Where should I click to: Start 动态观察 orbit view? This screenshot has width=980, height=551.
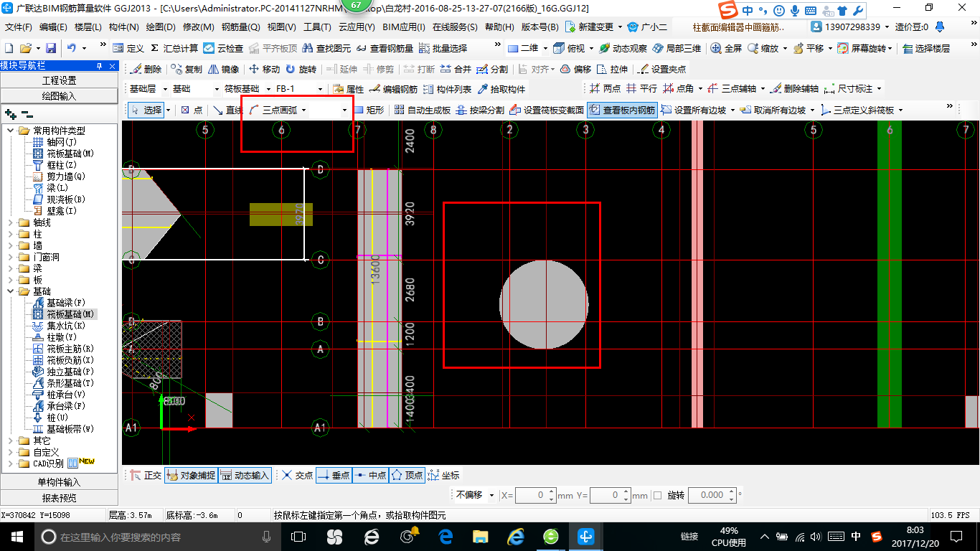click(623, 48)
